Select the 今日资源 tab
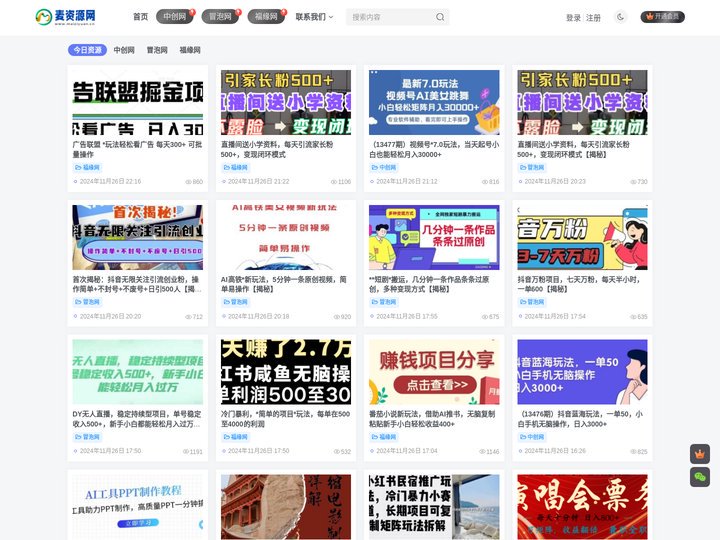The height and width of the screenshot is (540, 720). pyautogui.click(x=88, y=50)
